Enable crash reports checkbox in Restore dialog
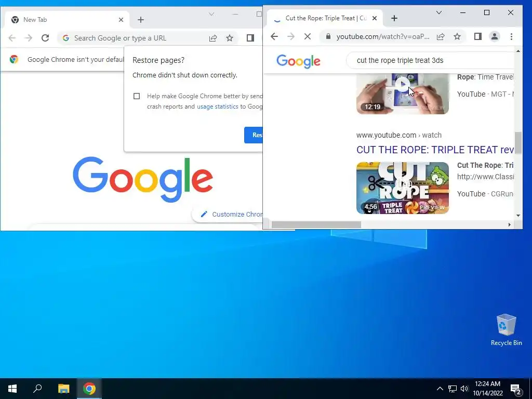The height and width of the screenshot is (399, 532). coord(137,96)
